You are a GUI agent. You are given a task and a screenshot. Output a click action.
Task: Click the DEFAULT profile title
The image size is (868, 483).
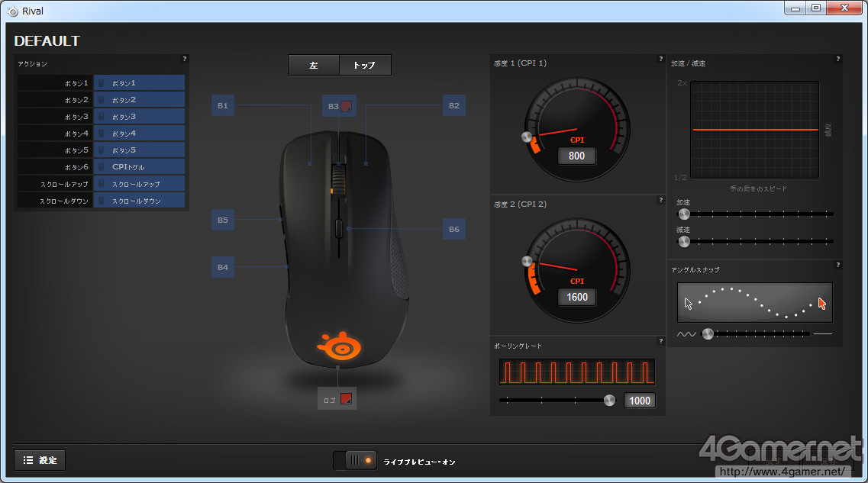point(47,41)
